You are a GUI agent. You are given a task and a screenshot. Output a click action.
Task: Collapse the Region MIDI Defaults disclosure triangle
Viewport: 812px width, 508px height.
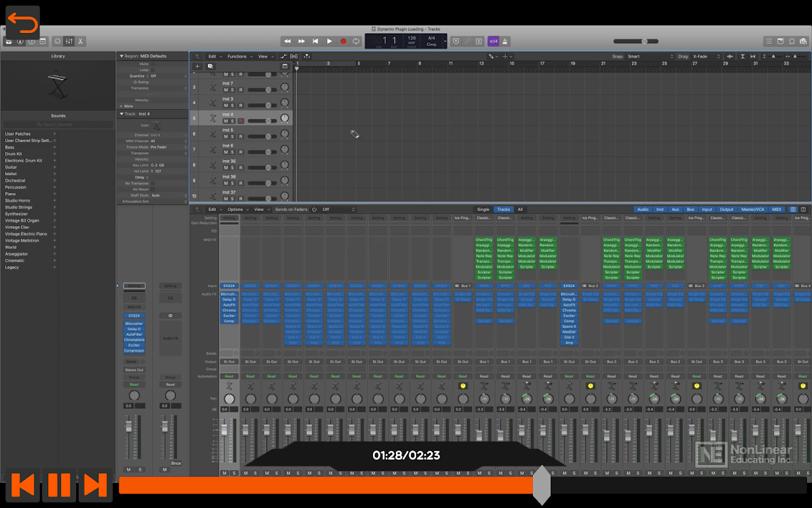click(121, 57)
